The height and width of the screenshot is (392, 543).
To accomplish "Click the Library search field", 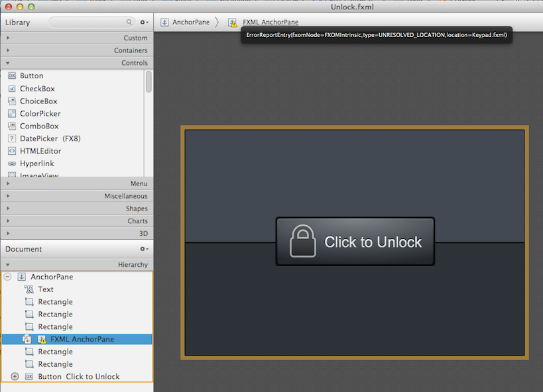I will pos(91,23).
